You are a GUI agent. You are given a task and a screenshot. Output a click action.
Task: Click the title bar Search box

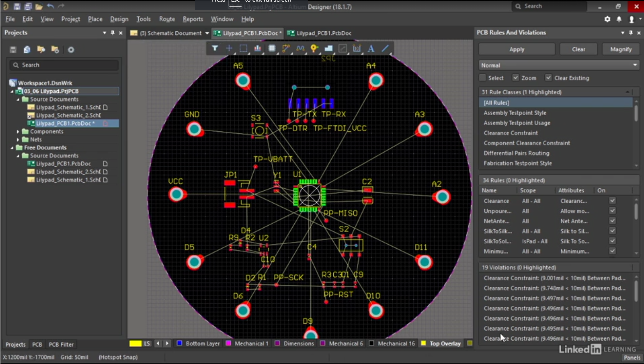pos(549,6)
